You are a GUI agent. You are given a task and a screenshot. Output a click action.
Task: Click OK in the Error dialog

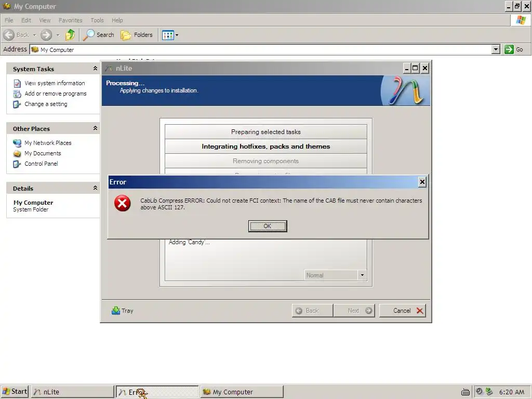(x=268, y=226)
